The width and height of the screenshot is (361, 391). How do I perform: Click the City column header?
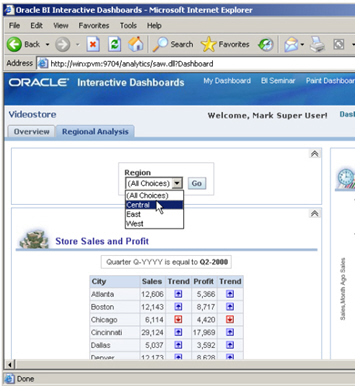(x=114, y=281)
